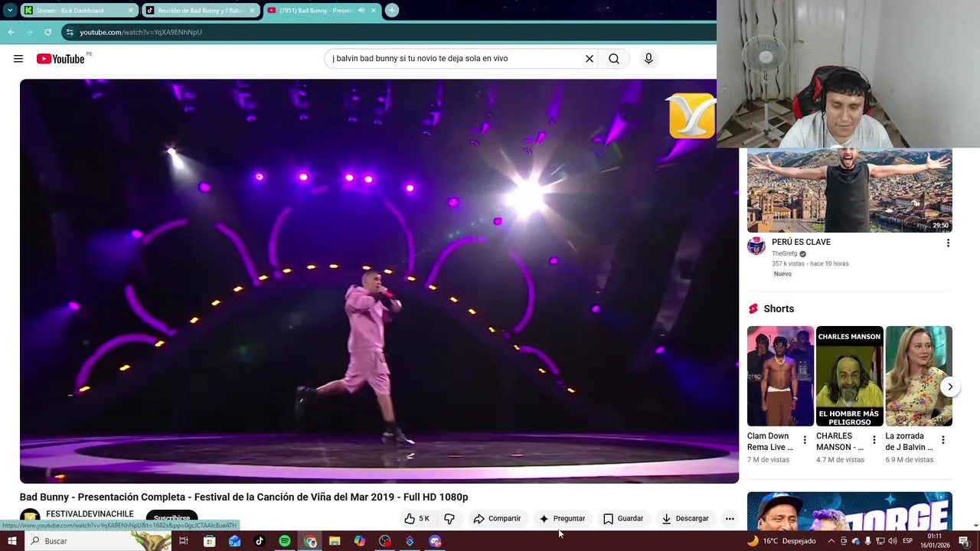
Task: Open Outlook from the taskbar
Action: pyautogui.click(x=234, y=541)
